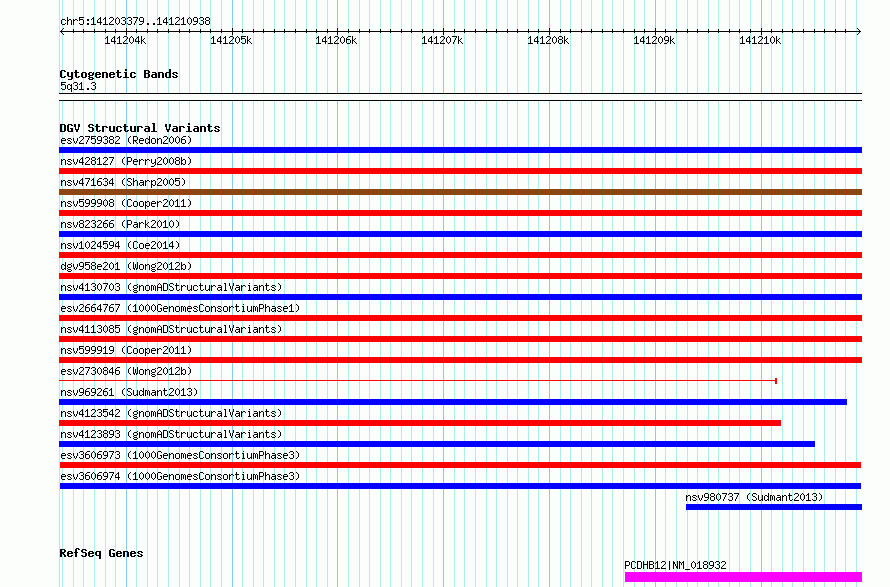Image resolution: width=890 pixels, height=587 pixels.
Task: Click the nsv969261 (Sudmant2013) label
Action: tap(129, 392)
